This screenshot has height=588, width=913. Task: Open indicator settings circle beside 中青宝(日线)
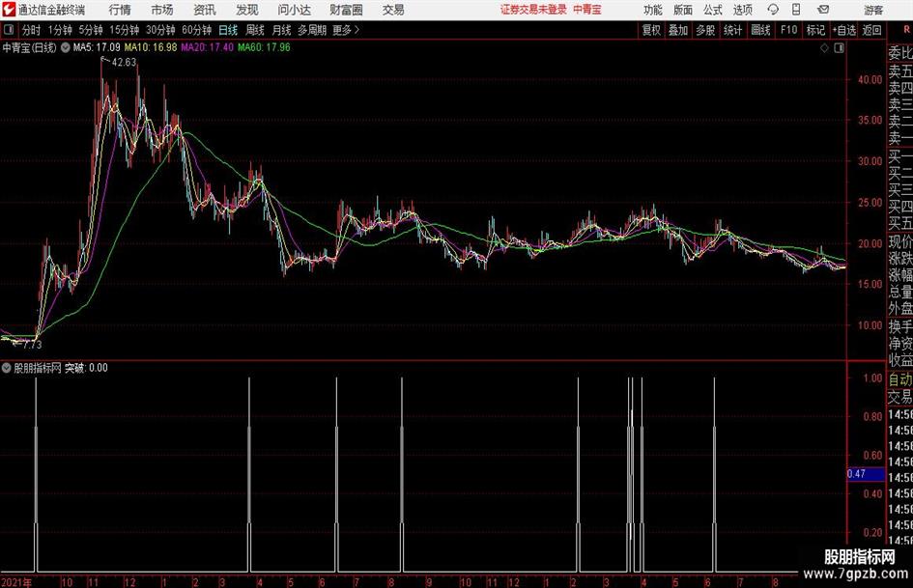click(66, 47)
